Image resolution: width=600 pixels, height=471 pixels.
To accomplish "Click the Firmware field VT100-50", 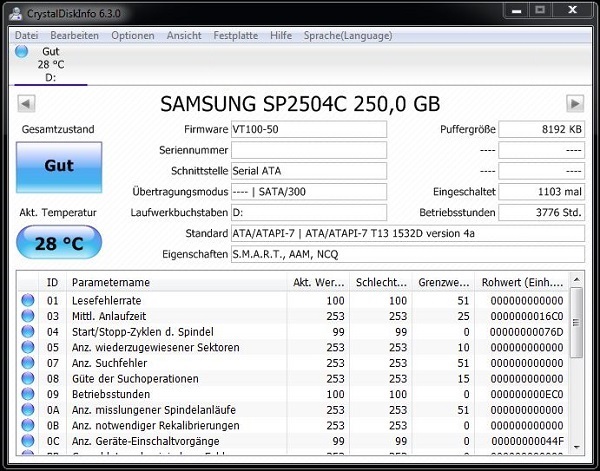I will pyautogui.click(x=309, y=129).
